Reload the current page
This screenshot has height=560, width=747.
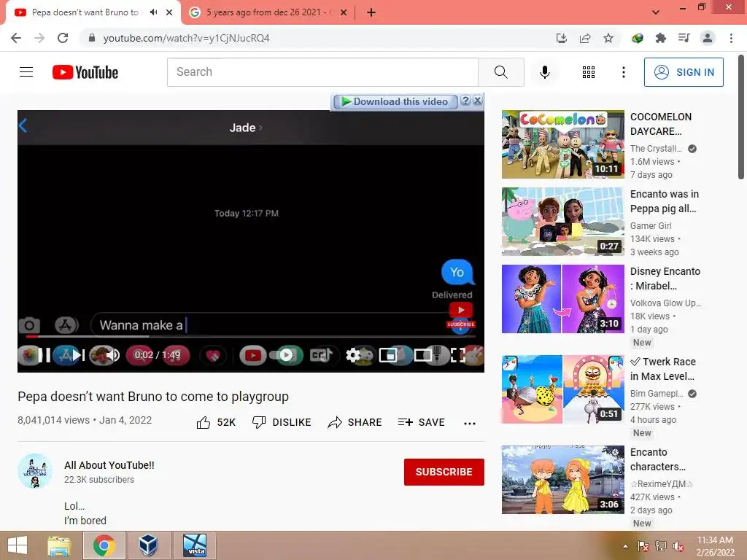point(63,38)
